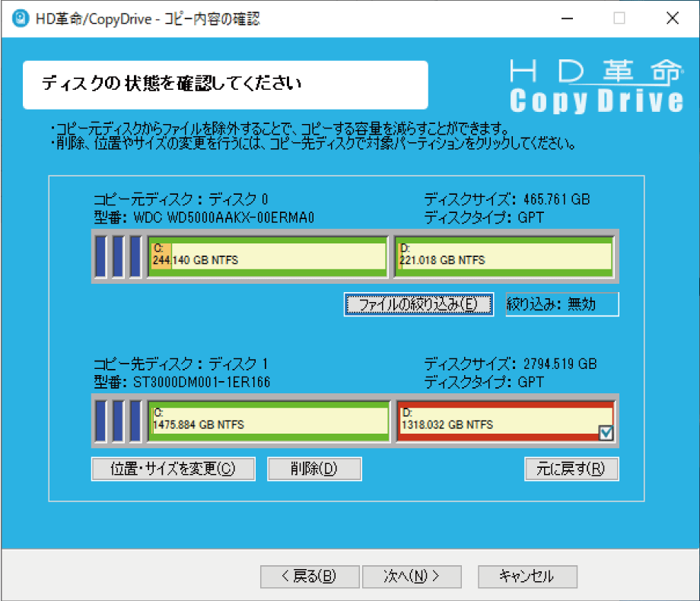Click the source disk size 465.761 GB text

(557, 199)
